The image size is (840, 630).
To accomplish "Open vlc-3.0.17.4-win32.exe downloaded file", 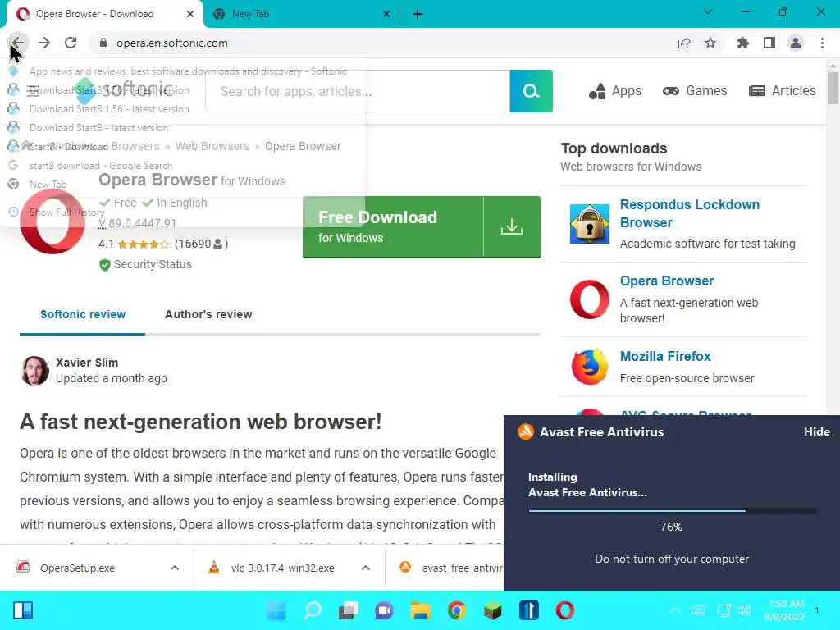I will 282,568.
